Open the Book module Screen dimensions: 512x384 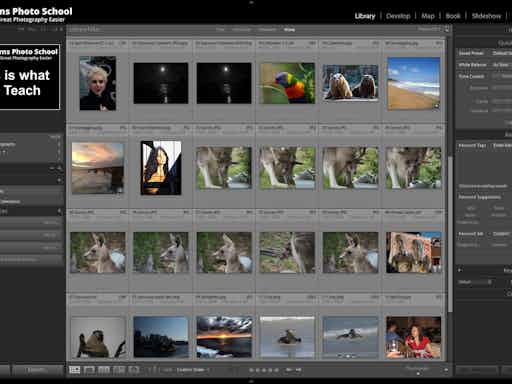(453, 16)
